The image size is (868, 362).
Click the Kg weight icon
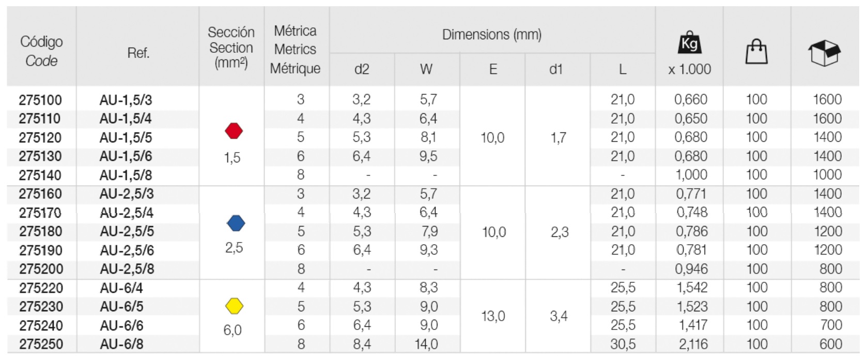(x=689, y=43)
